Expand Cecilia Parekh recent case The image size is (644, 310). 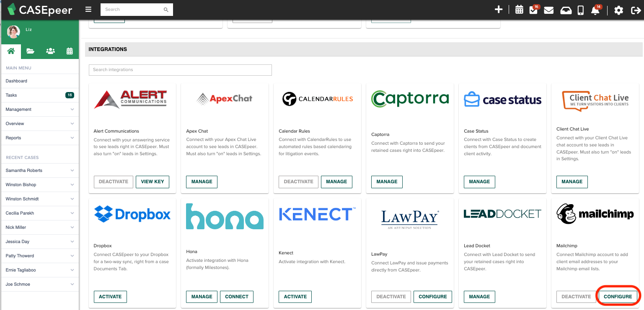coord(39,213)
